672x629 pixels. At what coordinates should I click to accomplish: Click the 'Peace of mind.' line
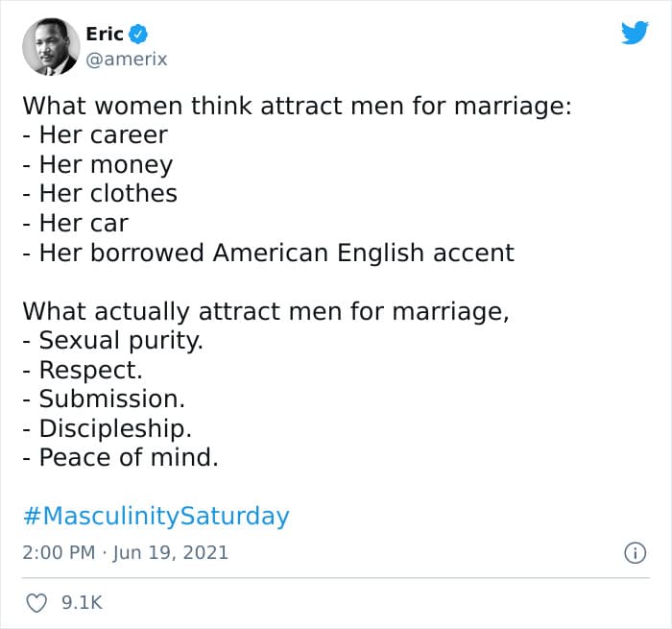click(x=120, y=457)
